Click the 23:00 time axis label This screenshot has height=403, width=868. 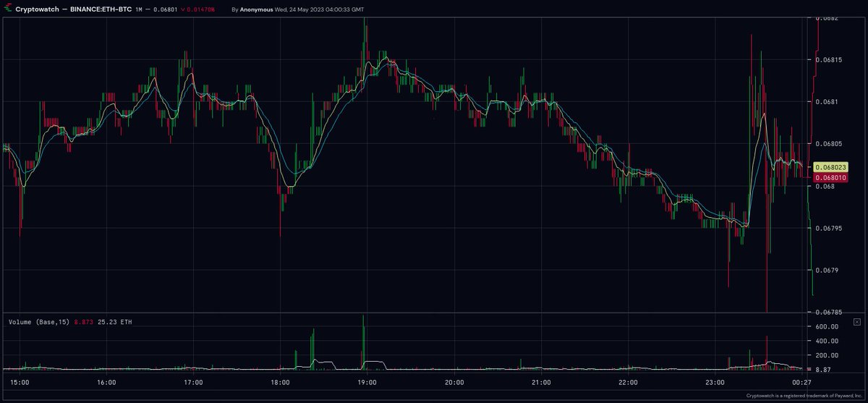pyautogui.click(x=715, y=381)
